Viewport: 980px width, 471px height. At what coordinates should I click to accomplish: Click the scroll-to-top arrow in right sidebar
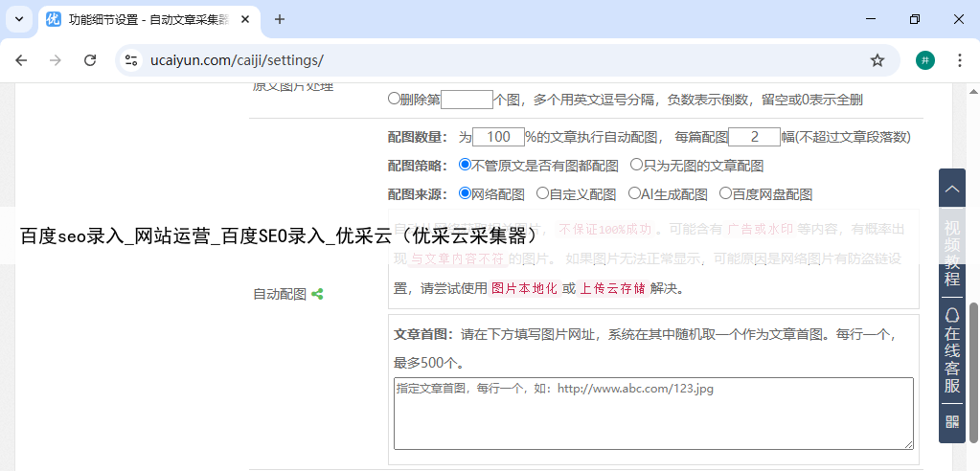pyautogui.click(x=951, y=190)
